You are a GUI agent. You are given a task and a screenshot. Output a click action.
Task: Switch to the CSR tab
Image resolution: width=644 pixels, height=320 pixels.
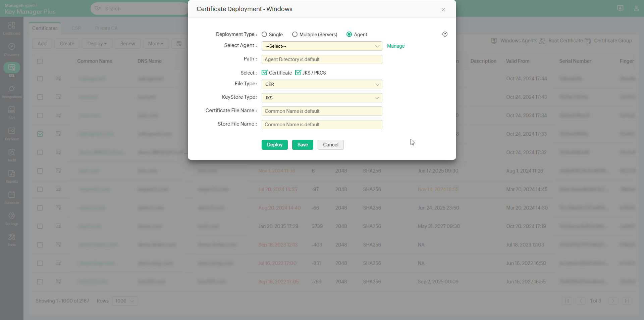click(x=76, y=28)
